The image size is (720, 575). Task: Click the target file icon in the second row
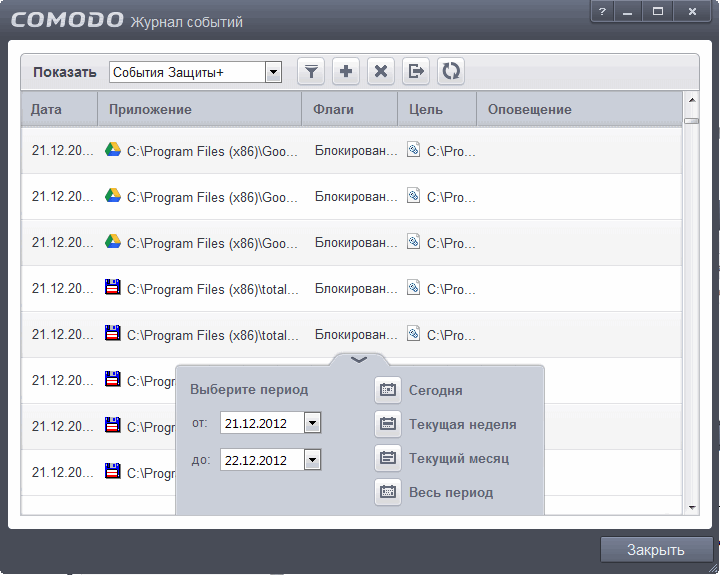point(413,196)
